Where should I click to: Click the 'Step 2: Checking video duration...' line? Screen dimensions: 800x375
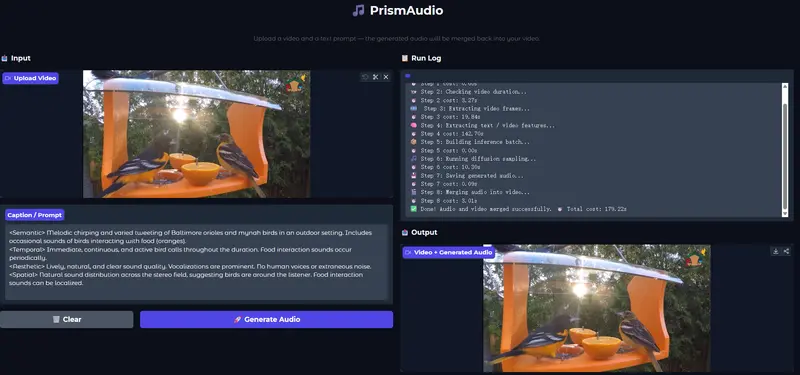click(x=474, y=92)
